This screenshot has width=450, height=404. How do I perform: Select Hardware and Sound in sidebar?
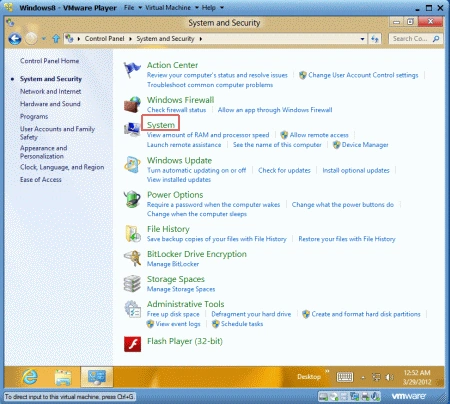[50, 104]
